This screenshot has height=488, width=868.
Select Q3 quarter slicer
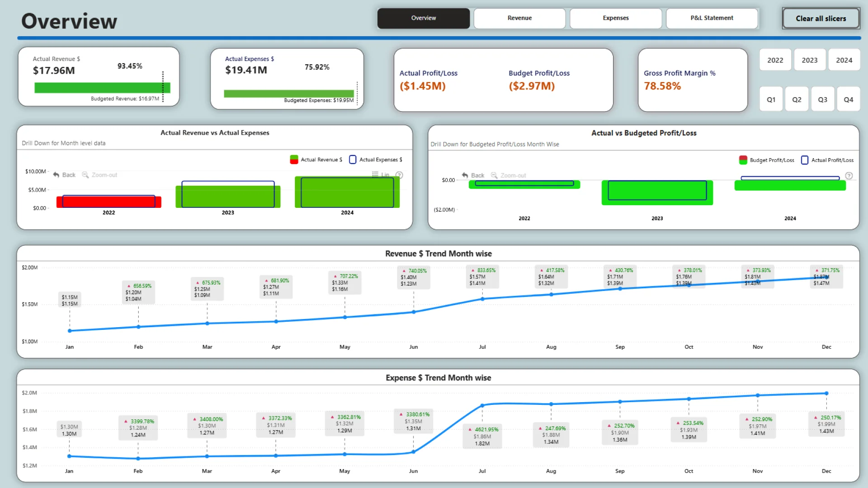pos(822,99)
